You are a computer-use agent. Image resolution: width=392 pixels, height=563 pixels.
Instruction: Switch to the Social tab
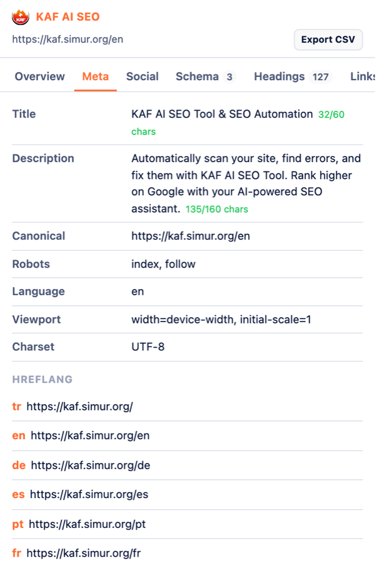pos(142,76)
